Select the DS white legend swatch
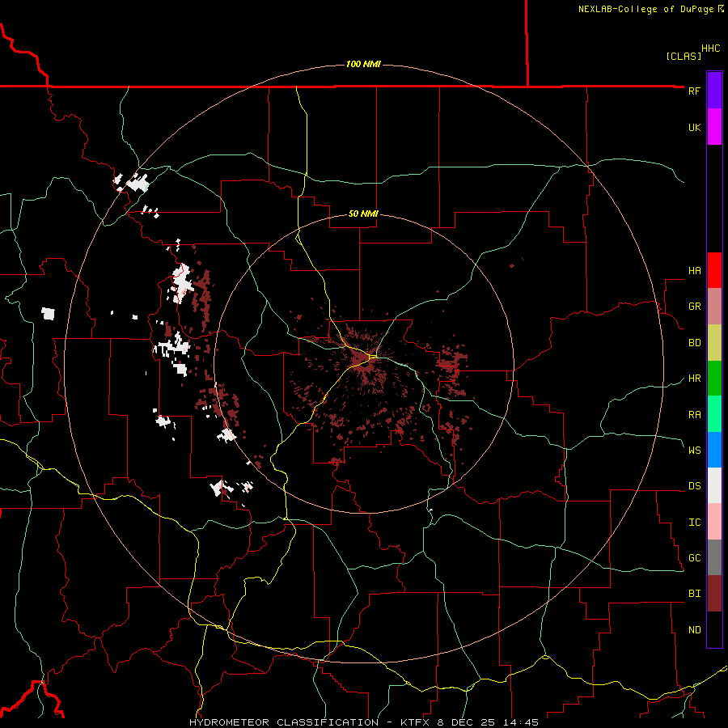The image size is (728, 728). (714, 485)
